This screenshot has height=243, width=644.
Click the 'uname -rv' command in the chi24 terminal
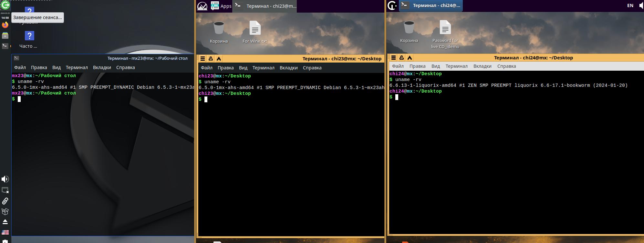tap(408, 80)
